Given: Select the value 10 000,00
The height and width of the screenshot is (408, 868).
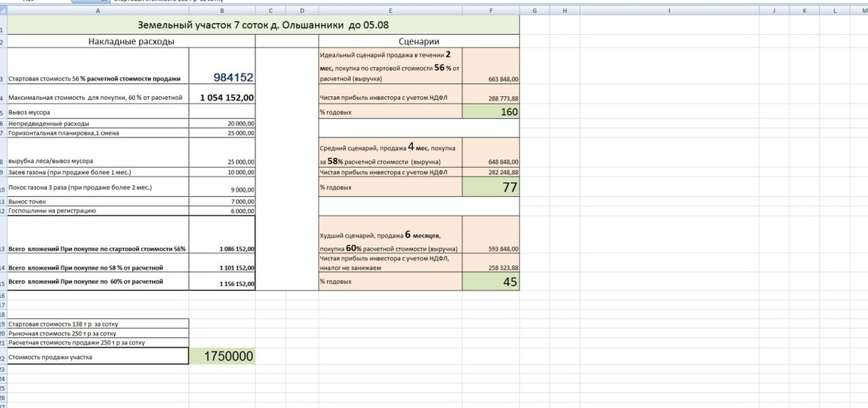Looking at the screenshot, I should point(222,172).
